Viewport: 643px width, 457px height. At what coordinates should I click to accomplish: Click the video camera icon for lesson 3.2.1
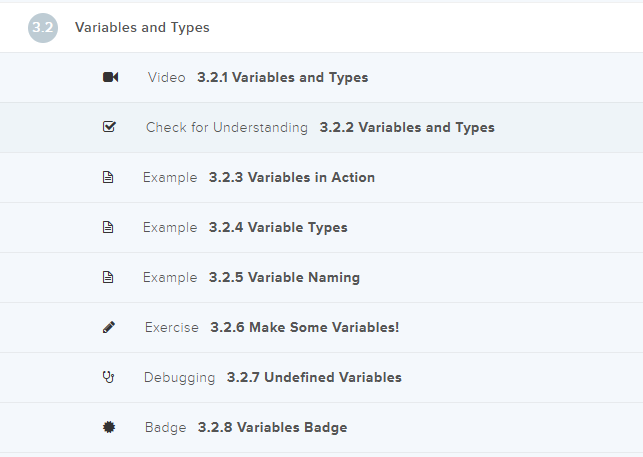110,78
